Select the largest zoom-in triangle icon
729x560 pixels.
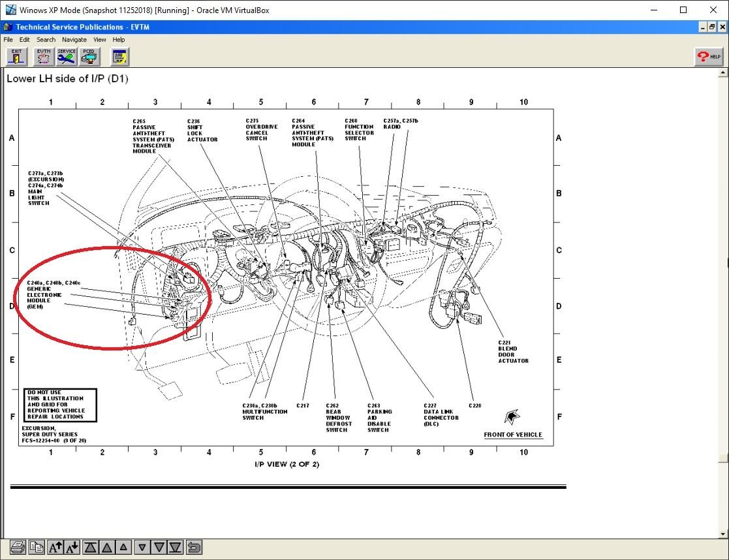pyautogui.click(x=89, y=547)
